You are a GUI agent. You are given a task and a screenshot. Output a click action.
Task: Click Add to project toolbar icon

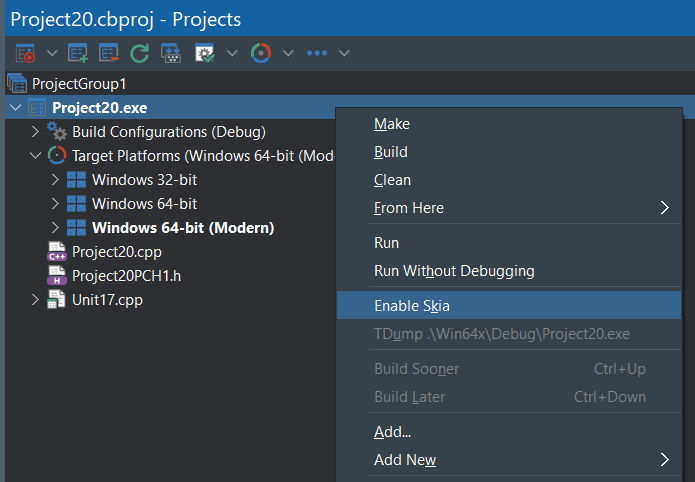78,53
